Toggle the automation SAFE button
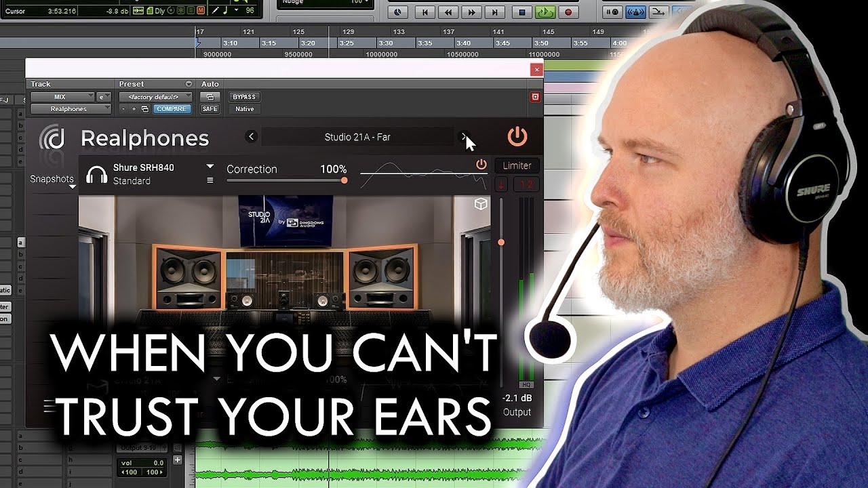This screenshot has width=868, height=488. pos(210,108)
